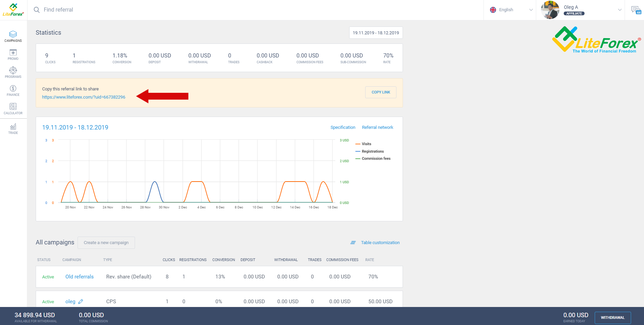Switch to the Referral network view
Image resolution: width=644 pixels, height=325 pixels.
pyautogui.click(x=377, y=127)
